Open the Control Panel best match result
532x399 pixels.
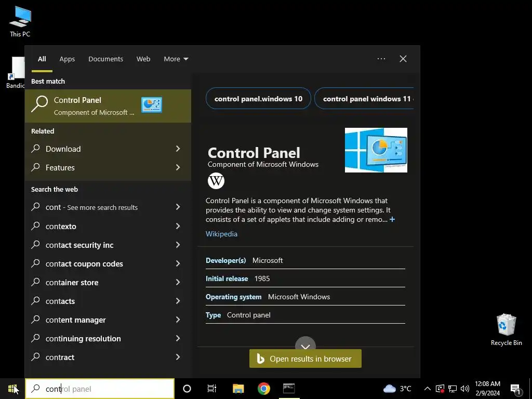pyautogui.click(x=108, y=106)
